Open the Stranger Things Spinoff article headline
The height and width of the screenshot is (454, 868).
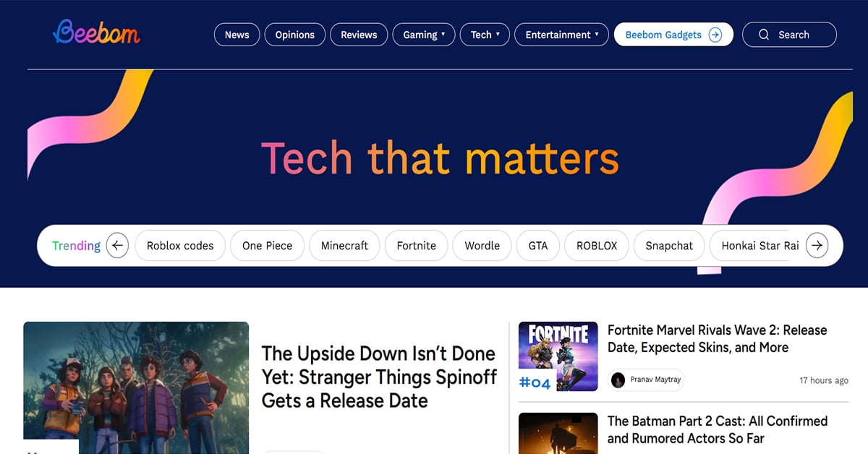[x=379, y=377]
